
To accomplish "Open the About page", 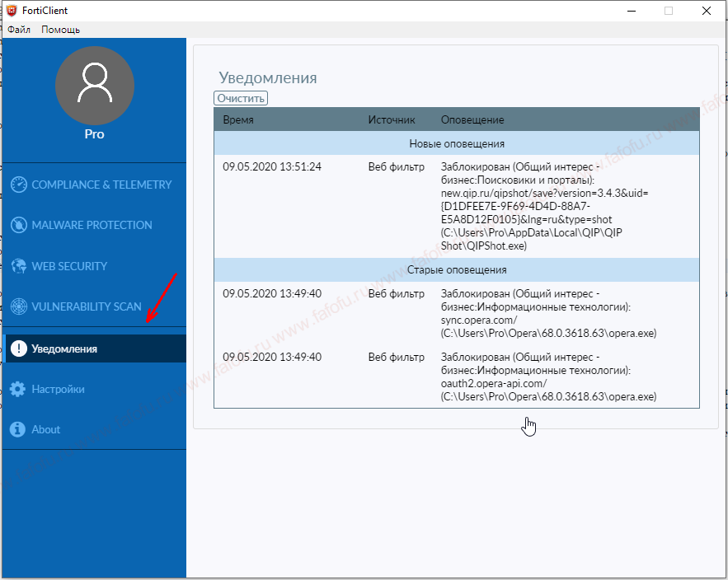I will 94,430.
